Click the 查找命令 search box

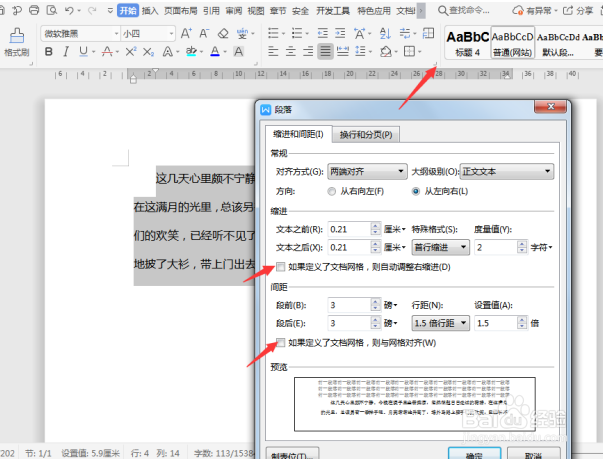click(465, 10)
